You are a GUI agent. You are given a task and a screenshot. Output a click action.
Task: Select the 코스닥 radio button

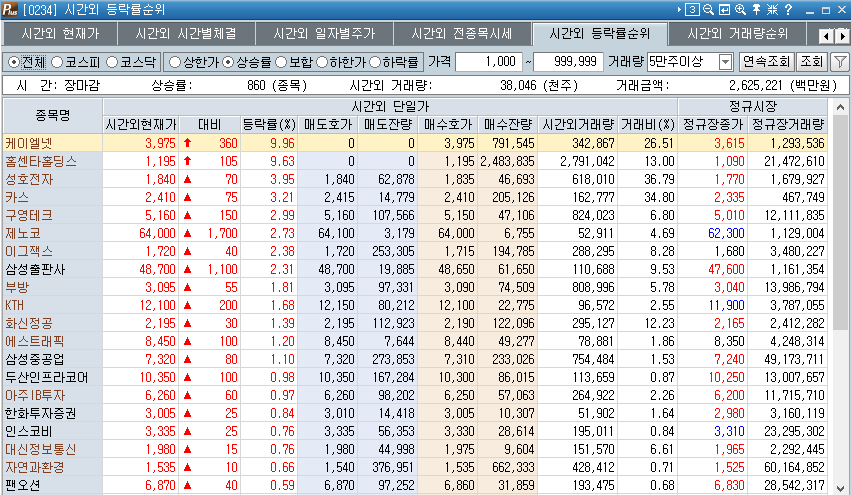click(x=112, y=62)
